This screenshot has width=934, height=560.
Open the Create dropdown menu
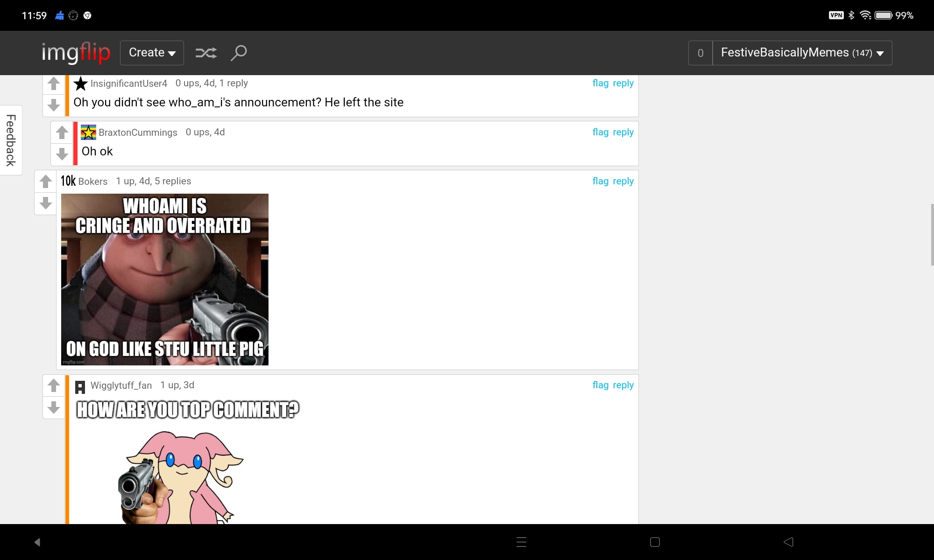click(x=152, y=53)
